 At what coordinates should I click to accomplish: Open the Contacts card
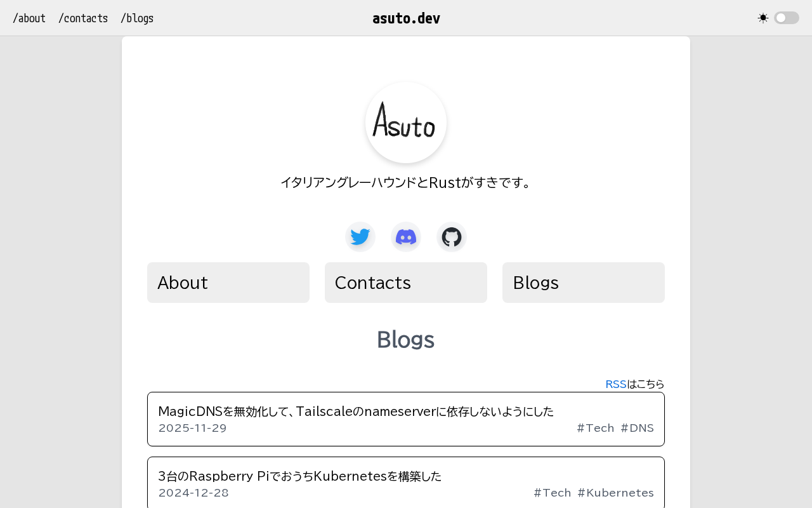[406, 283]
